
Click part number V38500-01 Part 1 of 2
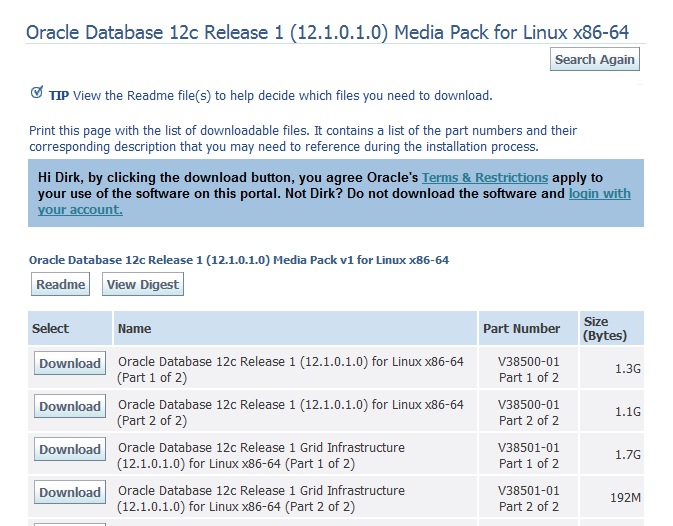(529, 369)
